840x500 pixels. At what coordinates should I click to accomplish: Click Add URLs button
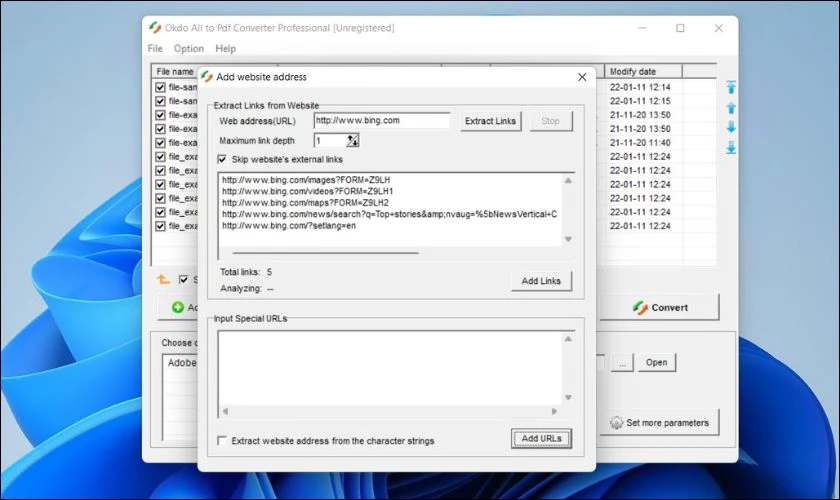tap(541, 438)
